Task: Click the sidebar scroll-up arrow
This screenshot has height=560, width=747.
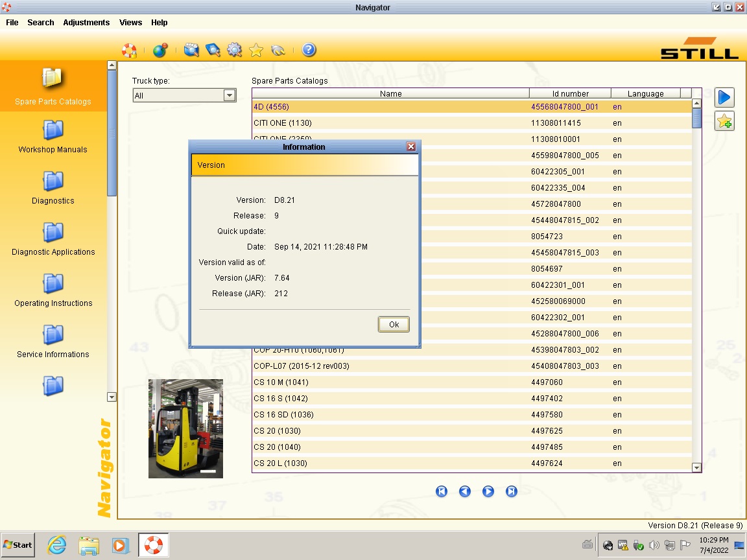Action: click(112, 65)
